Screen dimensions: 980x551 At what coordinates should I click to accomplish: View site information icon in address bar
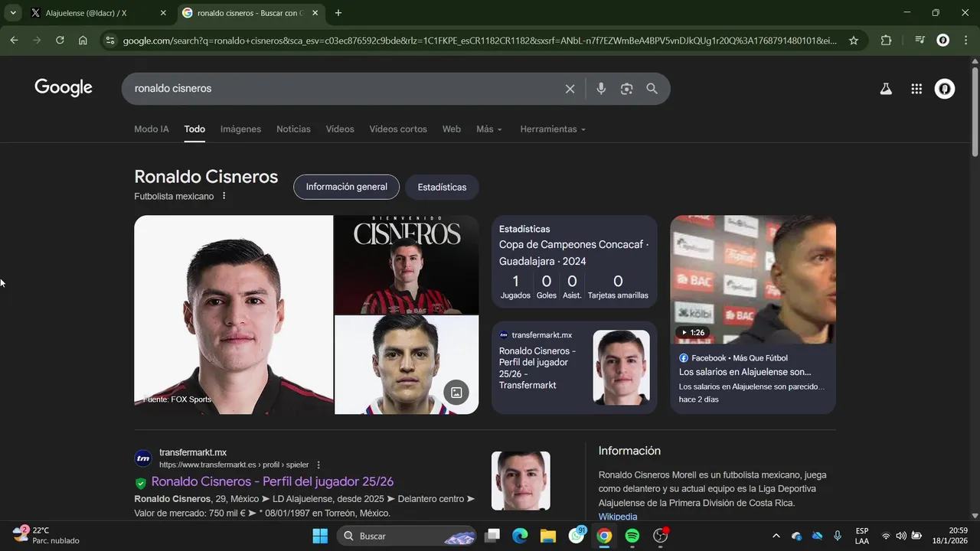[x=110, y=41]
